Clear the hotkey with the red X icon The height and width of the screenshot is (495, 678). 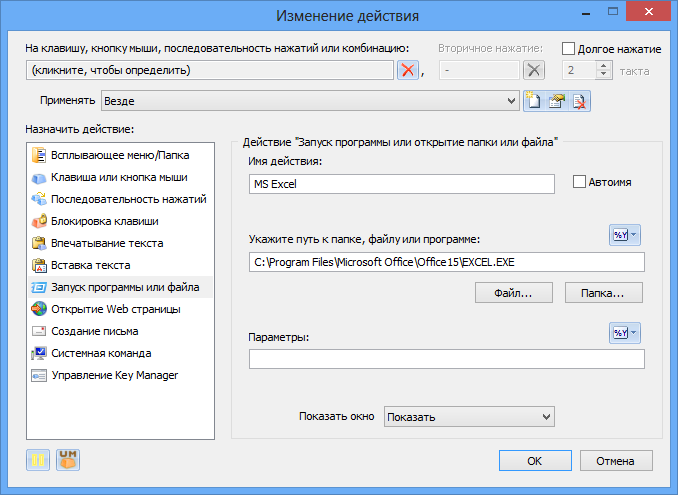408,70
